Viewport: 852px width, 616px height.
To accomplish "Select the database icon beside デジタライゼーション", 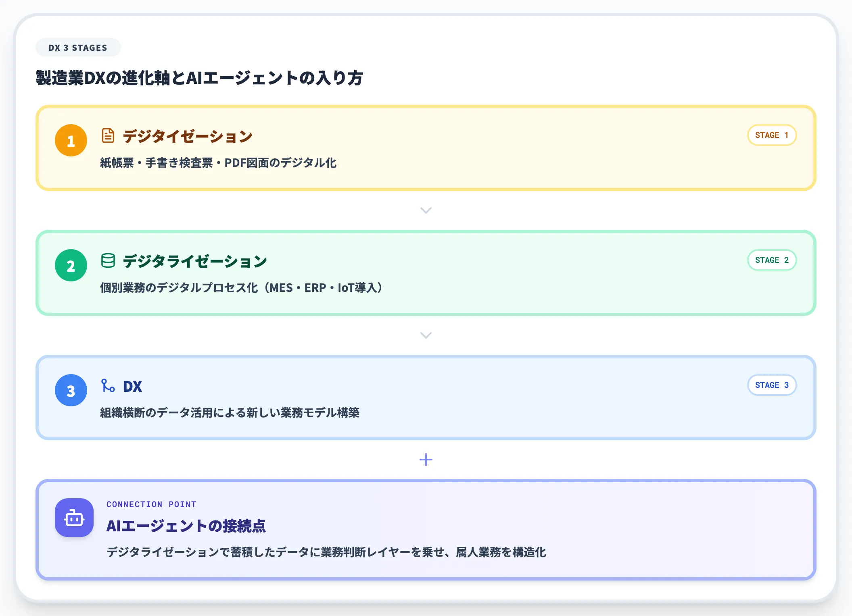I will 107,261.
